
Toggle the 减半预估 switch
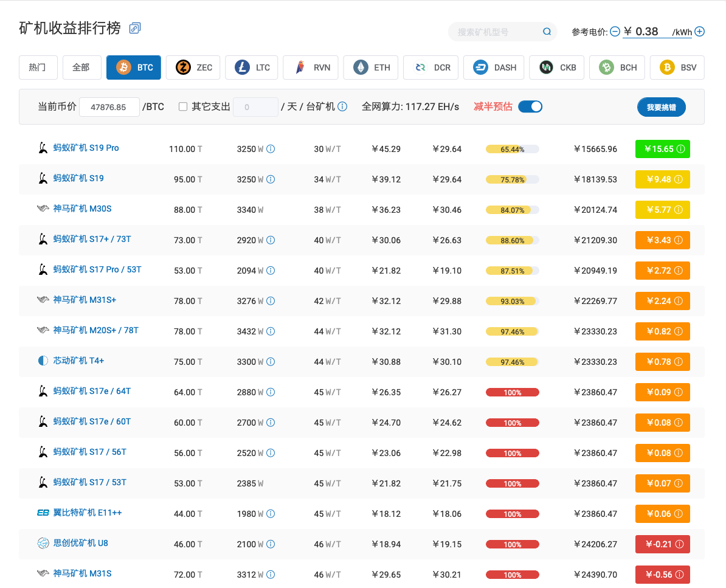(530, 106)
